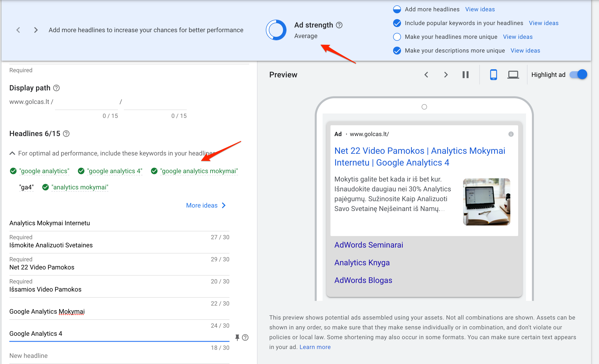Add the "ga4" keyword suggestion
This screenshot has width=599, height=364.
click(x=27, y=187)
